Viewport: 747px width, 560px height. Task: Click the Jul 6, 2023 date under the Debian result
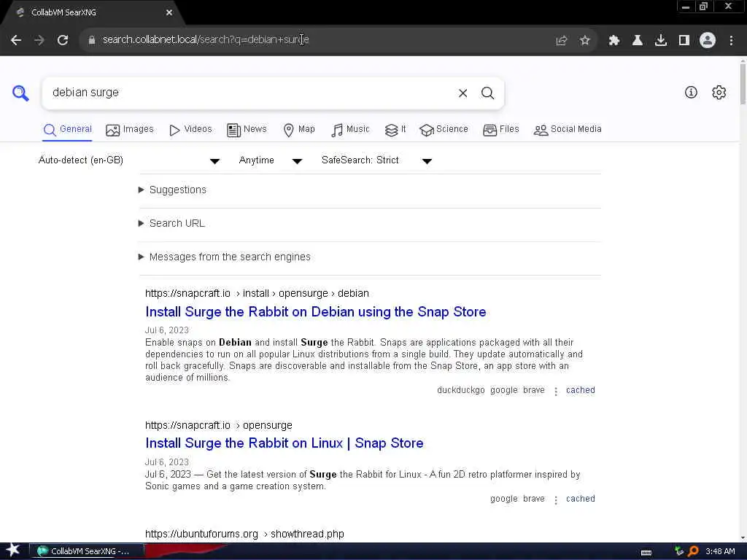pos(167,330)
